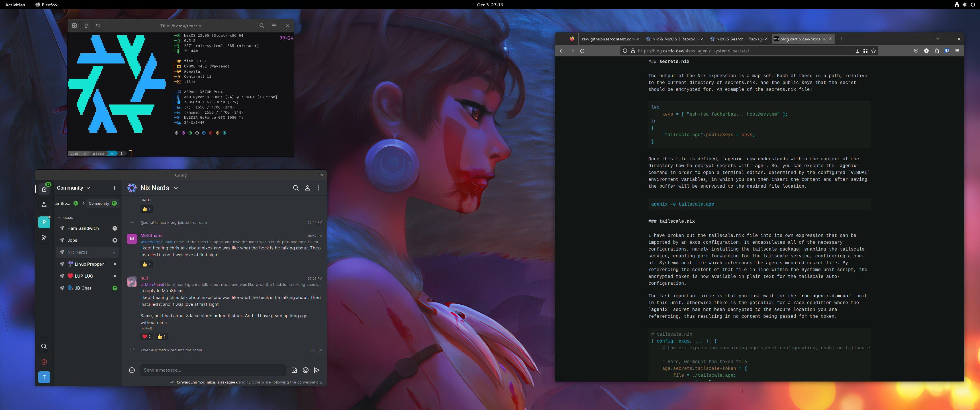Open sticker picker next to emoji button
The image size is (980, 410).
pos(294,370)
